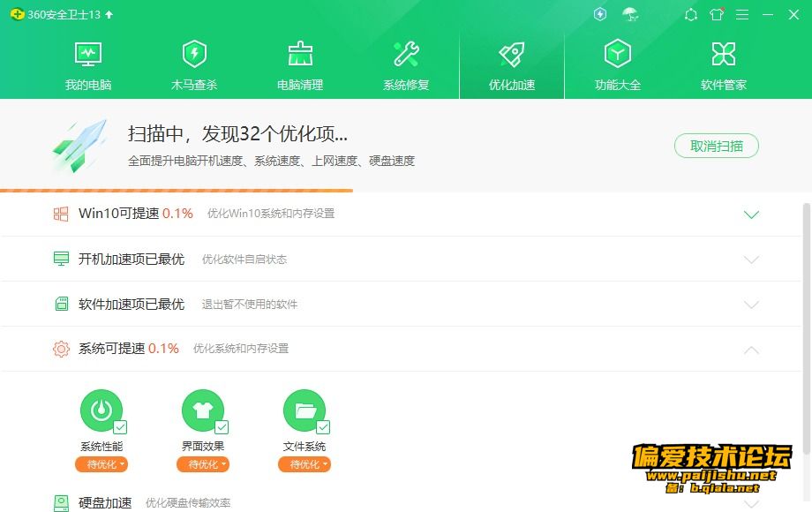
Task: Switch to the 软件管家 tab
Action: click(724, 65)
